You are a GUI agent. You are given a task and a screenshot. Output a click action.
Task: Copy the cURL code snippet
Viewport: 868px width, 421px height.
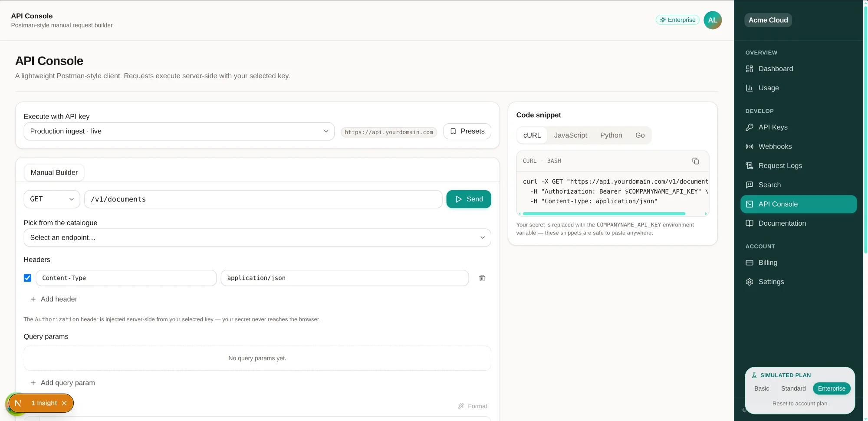(x=696, y=161)
